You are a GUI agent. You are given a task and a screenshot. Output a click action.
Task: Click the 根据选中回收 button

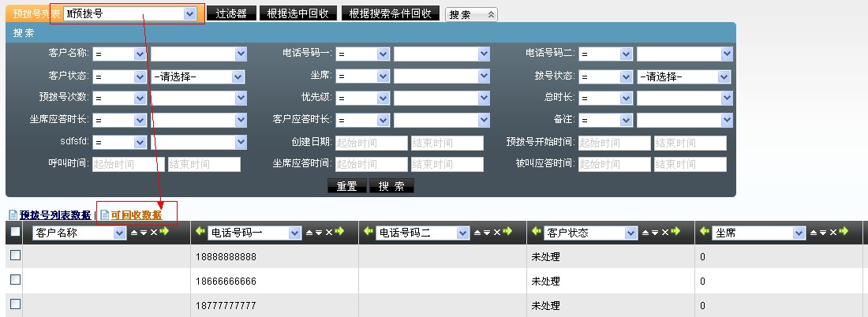299,14
